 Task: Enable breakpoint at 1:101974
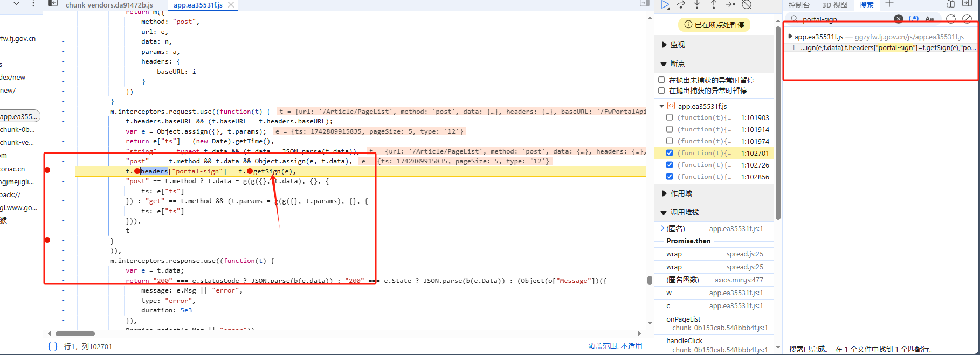pos(670,141)
